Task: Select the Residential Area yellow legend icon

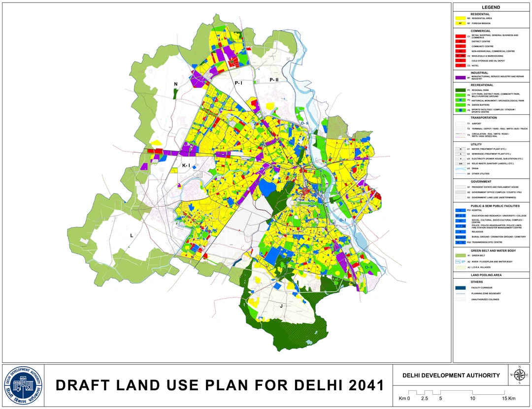Action: [461, 17]
